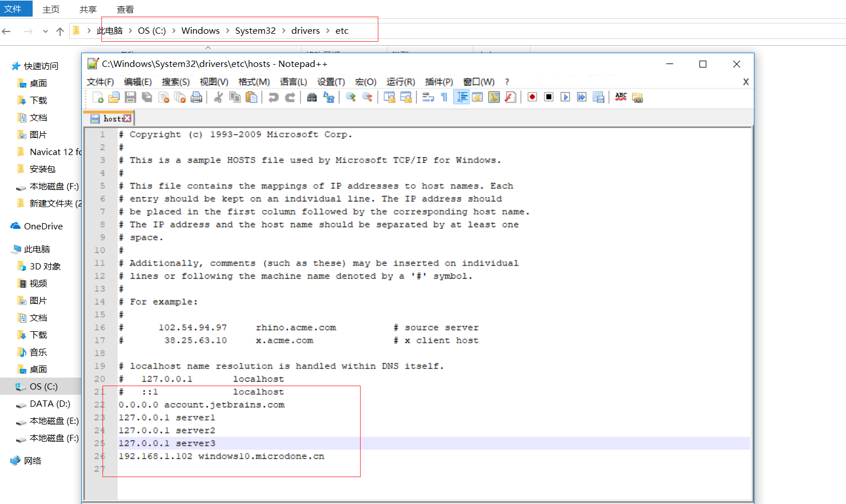This screenshot has width=846, height=504.
Task: Click the line '192.168.1.102 windows10.microdone.cn'
Action: 222,457
